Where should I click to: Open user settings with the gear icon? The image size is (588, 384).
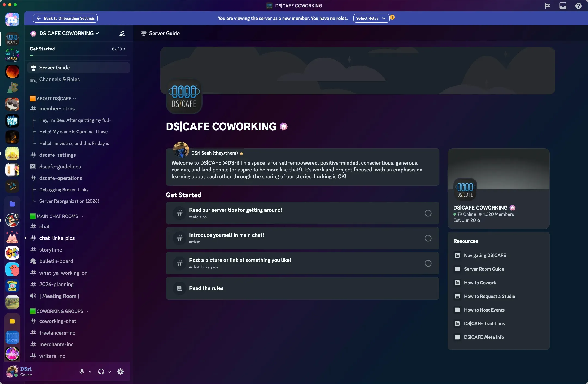click(121, 371)
